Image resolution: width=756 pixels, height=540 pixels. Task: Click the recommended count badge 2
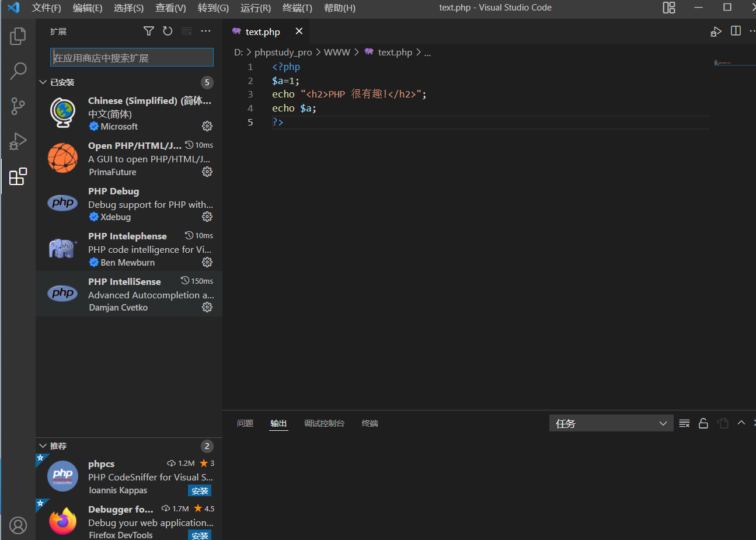(x=207, y=446)
